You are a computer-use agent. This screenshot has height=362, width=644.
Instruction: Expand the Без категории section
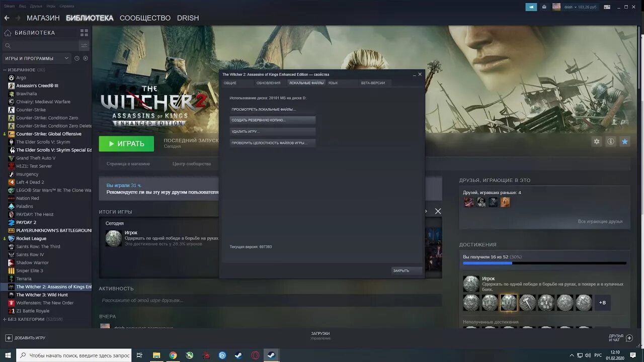tap(5, 319)
